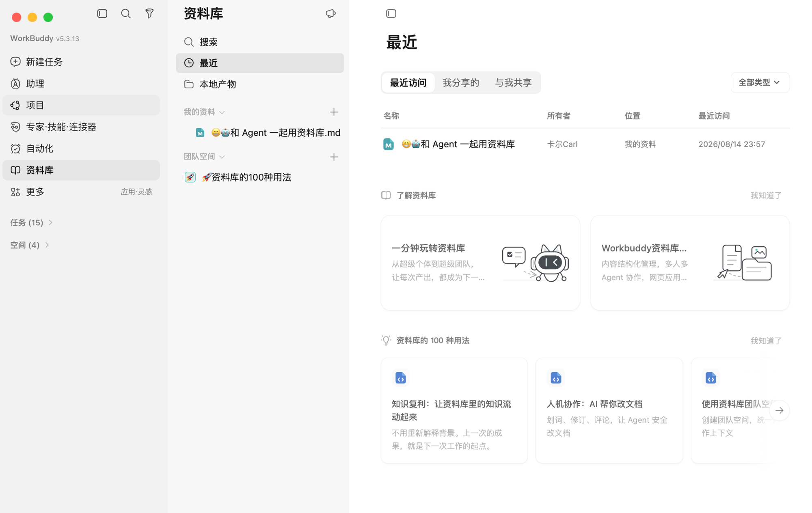Click the filter funnel icon in the top toolbar
The width and height of the screenshot is (812, 513).
[149, 14]
